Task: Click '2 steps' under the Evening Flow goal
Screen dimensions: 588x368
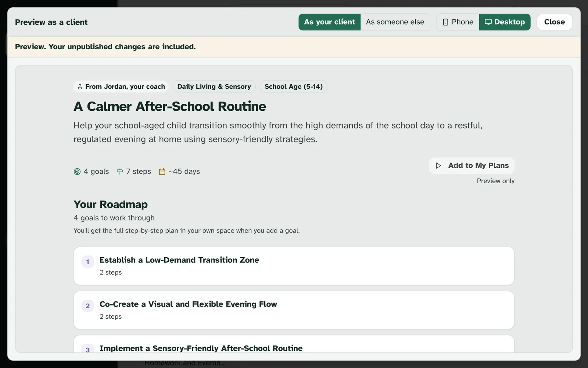Action: pos(111,316)
